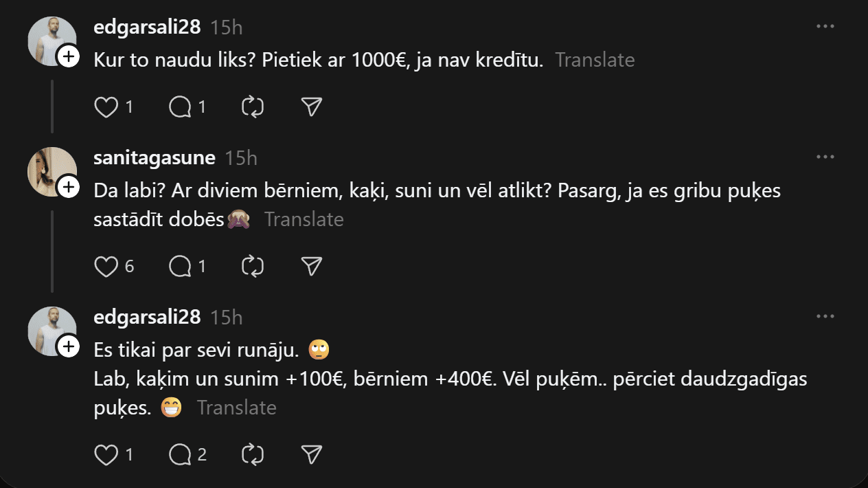Follow sanitagasune via avatar plus badge
868x488 pixels.
tap(69, 187)
